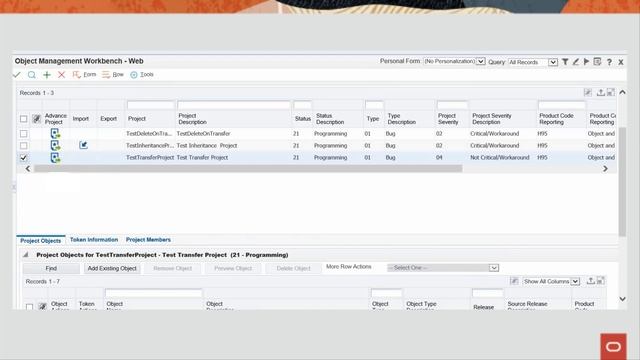640x360 pixels.
Task: Open the Show All Columns dropdown
Action: (x=551, y=281)
